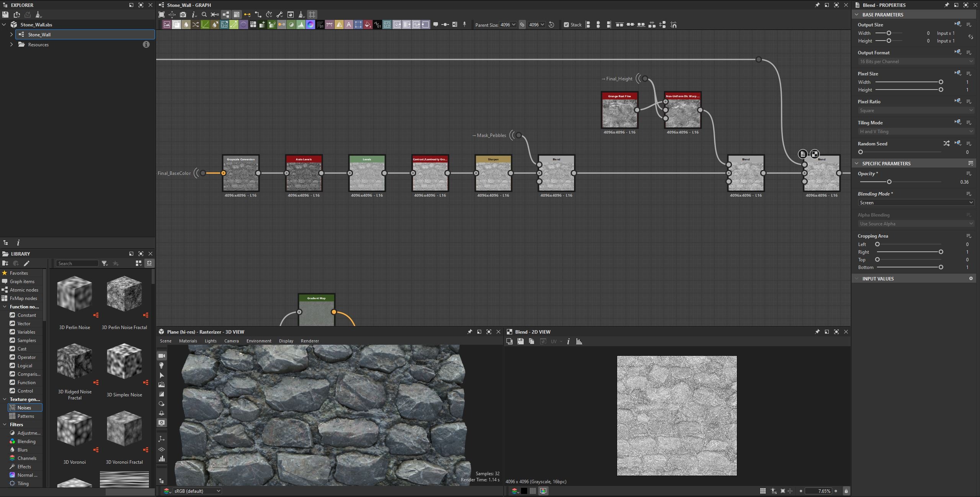Adjust the Opacity slider handle
This screenshot has height=497, width=980.
[x=889, y=182]
